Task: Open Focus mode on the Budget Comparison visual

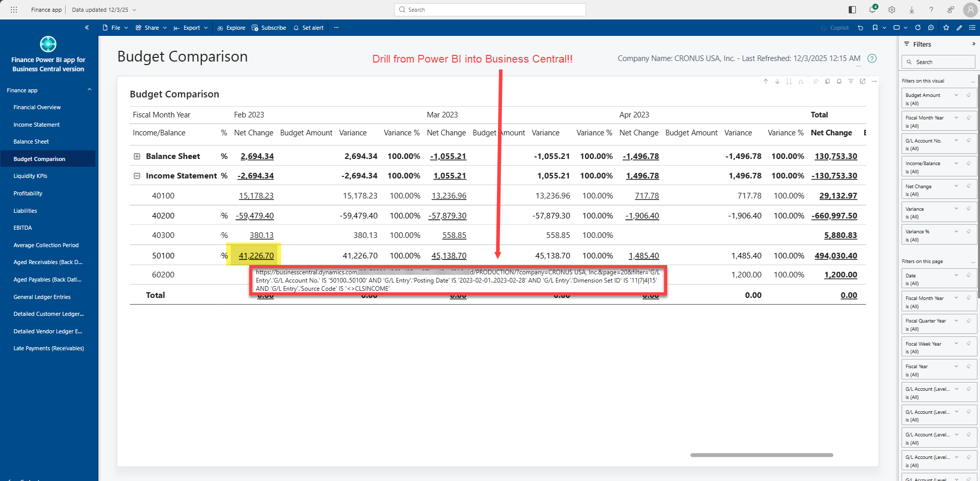Action: (863, 82)
